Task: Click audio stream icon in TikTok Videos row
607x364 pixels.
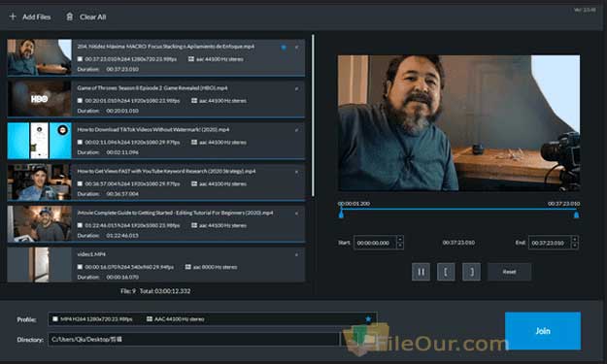Action: pos(194,143)
